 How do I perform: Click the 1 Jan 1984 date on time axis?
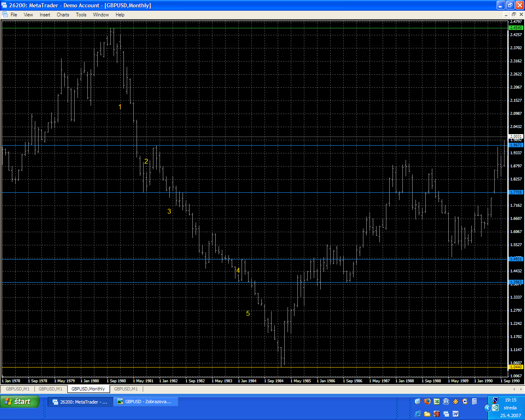coord(247,381)
